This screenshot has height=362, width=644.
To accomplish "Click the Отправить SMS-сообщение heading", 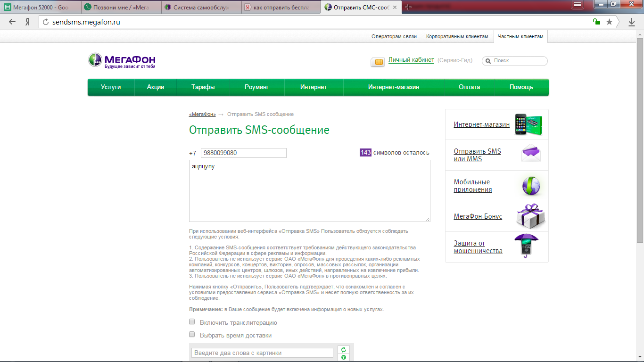I will coord(259,130).
